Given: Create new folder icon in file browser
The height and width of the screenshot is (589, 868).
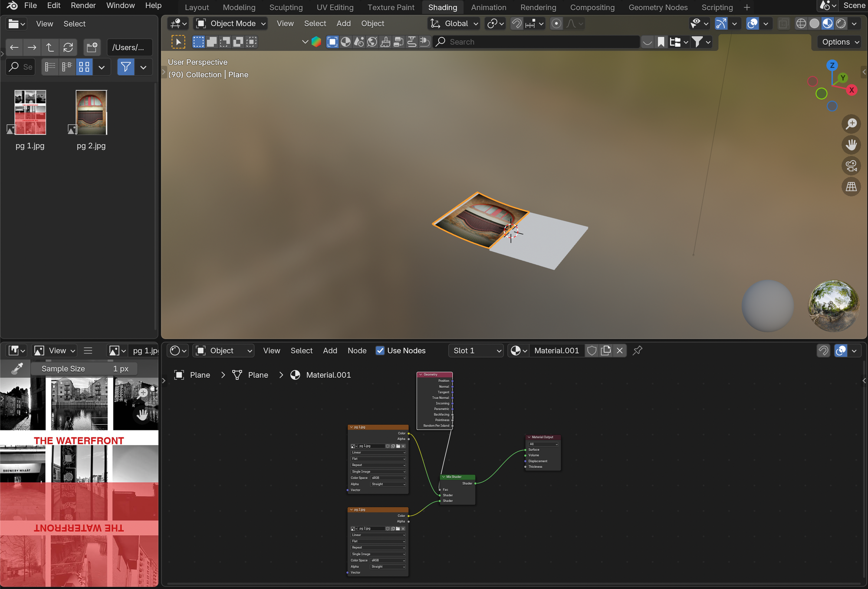Looking at the screenshot, I should click(92, 47).
